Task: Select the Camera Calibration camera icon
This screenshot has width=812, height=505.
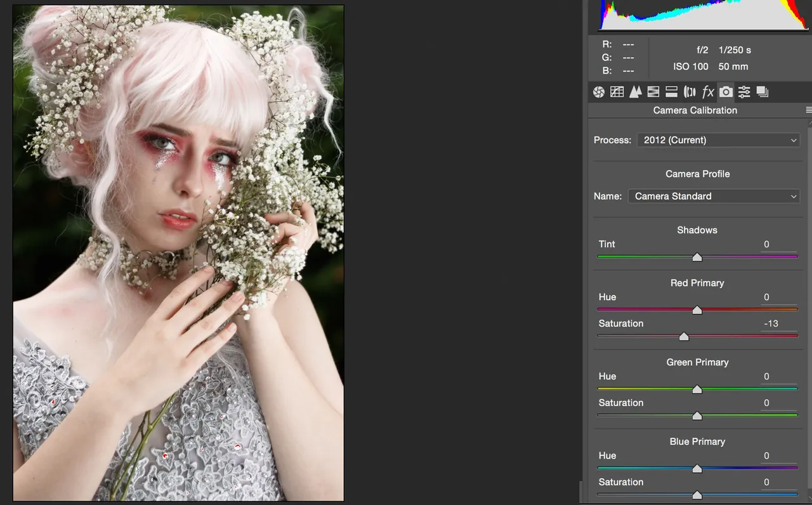Action: pyautogui.click(x=726, y=92)
